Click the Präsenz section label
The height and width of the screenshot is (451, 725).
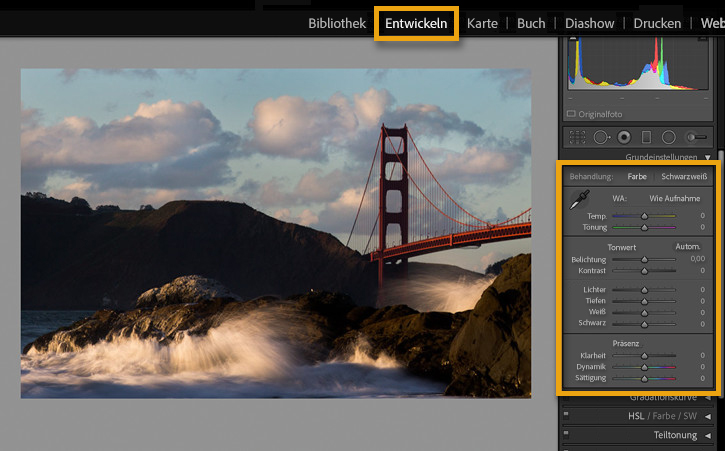click(x=626, y=343)
